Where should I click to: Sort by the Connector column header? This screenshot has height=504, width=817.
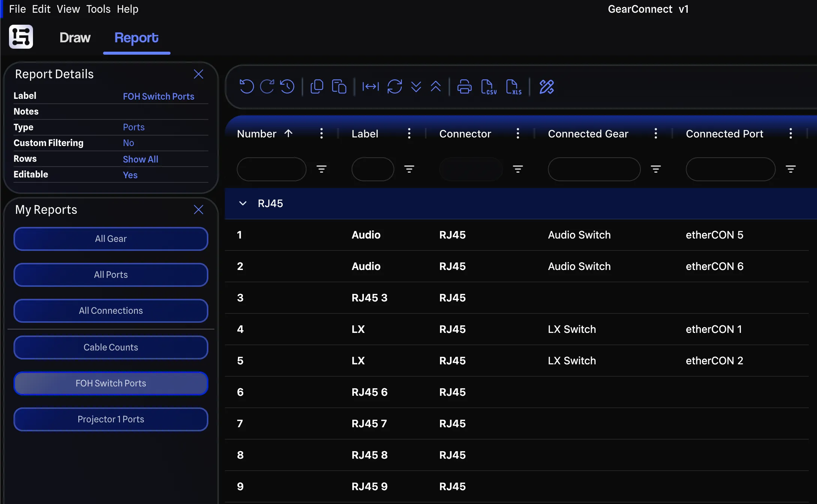pos(465,134)
